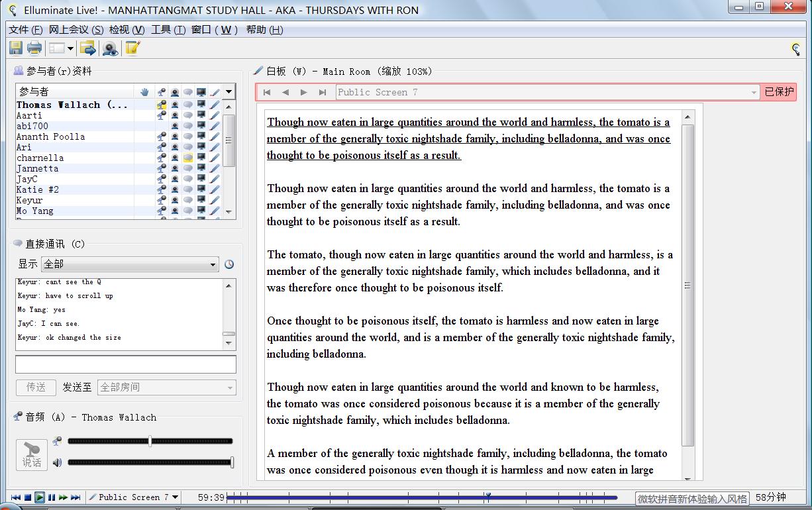The width and height of the screenshot is (812, 510).
Task: Go to previous whiteboard screen arrow
Action: 285,92
